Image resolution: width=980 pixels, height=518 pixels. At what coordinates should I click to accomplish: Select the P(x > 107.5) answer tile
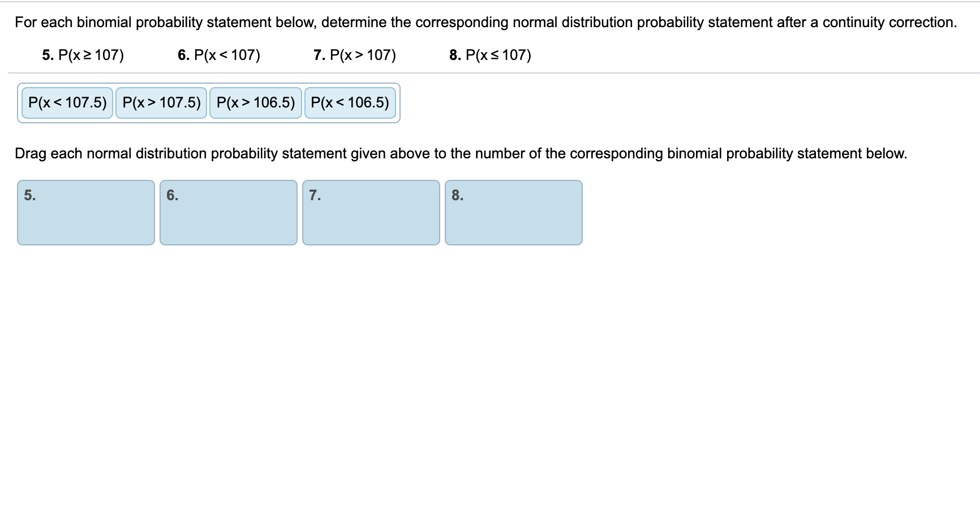coord(161,103)
